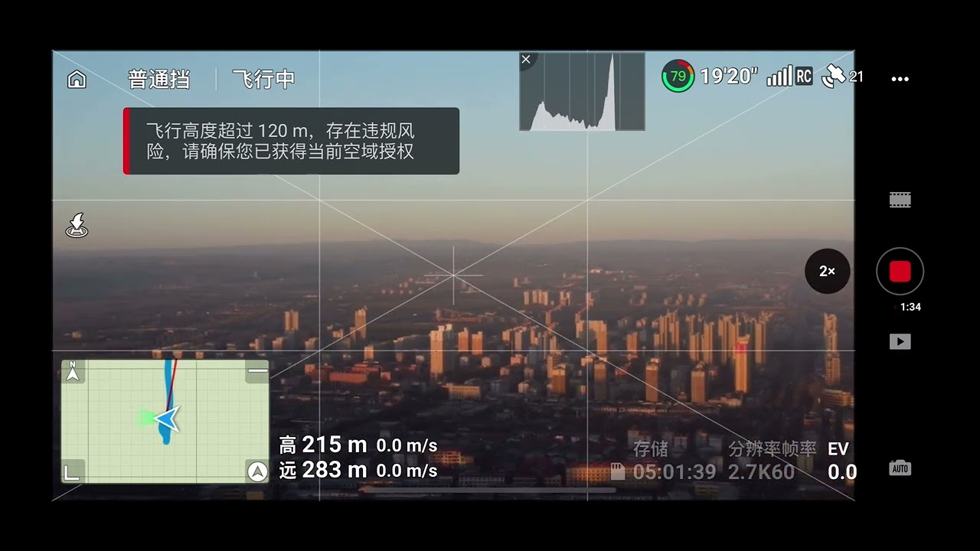Toggle the AUTO camera mode icon

900,468
